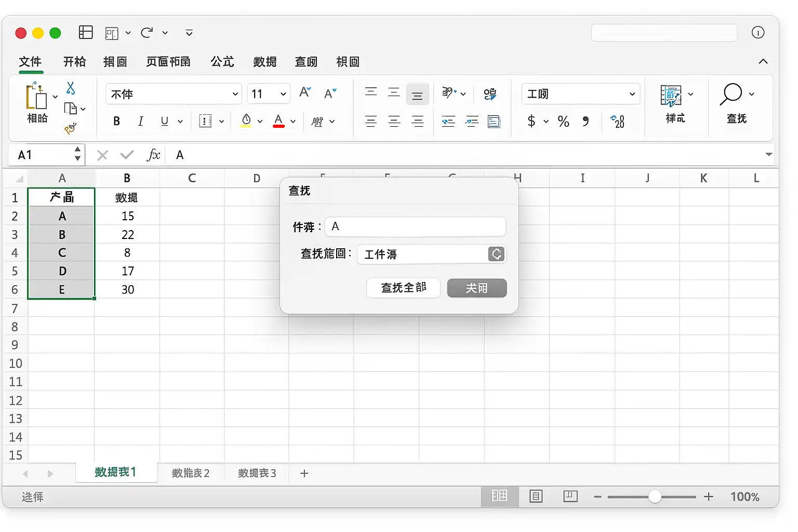798x532 pixels.
Task: Toggle bold formatting button
Action: [x=116, y=122]
